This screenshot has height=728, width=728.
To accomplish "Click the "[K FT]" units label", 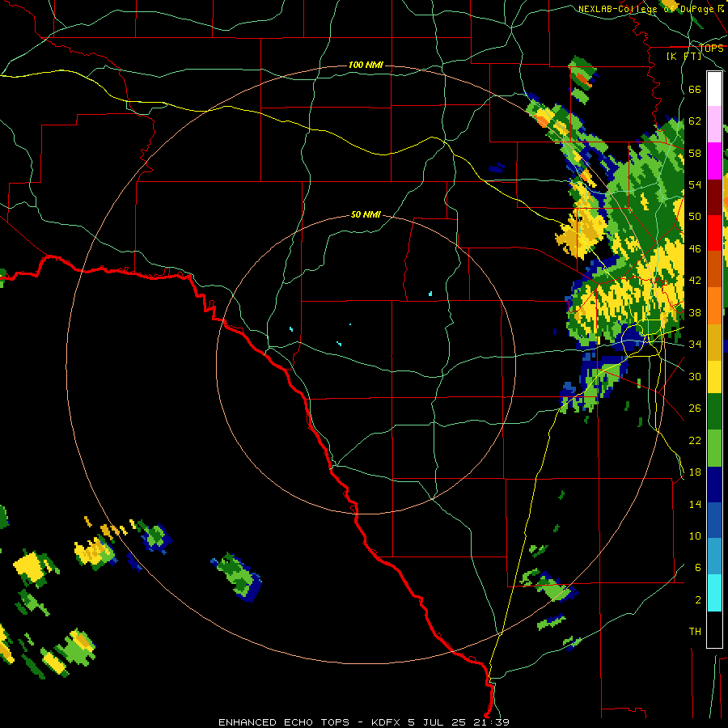I will click(x=684, y=56).
